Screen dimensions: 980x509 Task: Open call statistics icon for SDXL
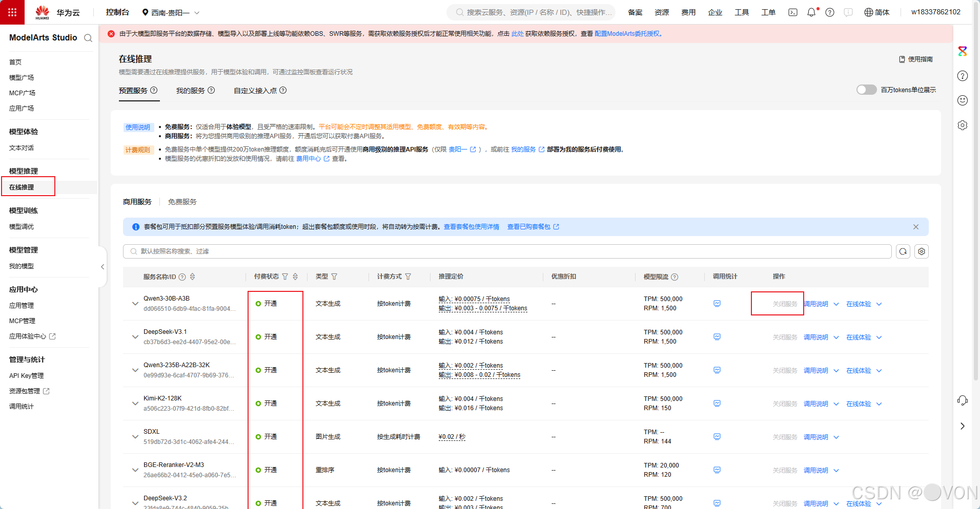pos(717,437)
